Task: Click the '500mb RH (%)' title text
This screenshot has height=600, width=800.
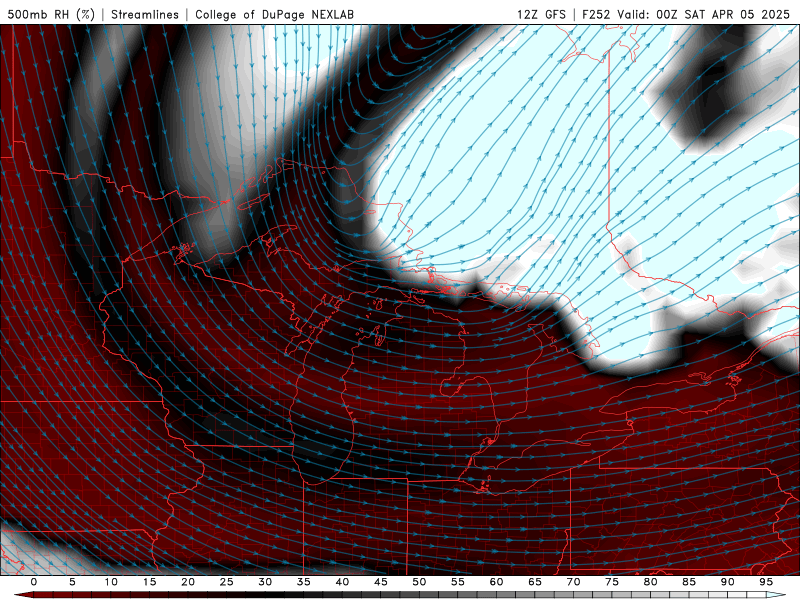Action: [51, 14]
